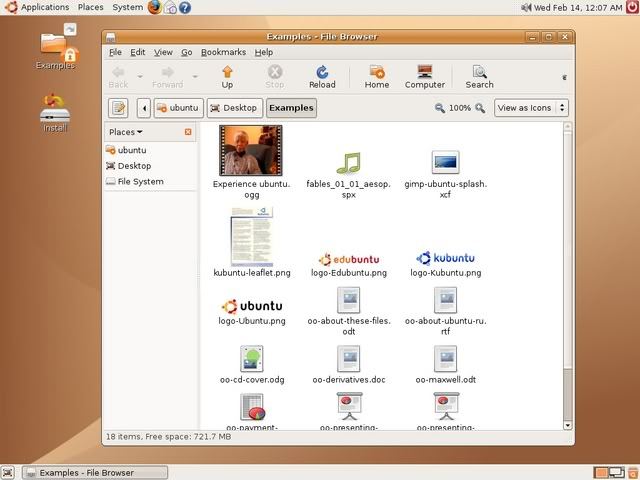Toggle text-based location entry pencil icon

(118, 108)
